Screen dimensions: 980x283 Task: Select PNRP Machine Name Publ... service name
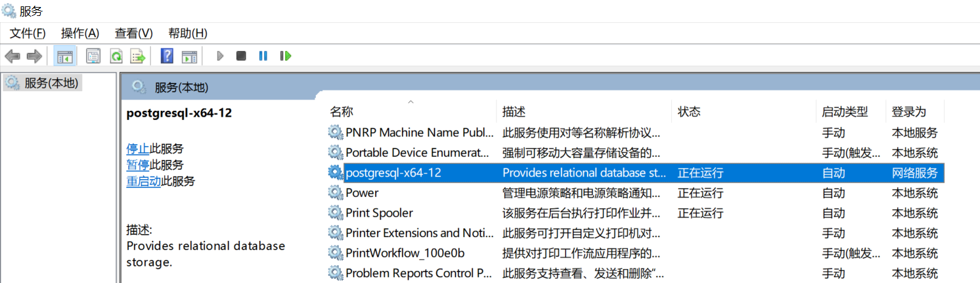(420, 133)
